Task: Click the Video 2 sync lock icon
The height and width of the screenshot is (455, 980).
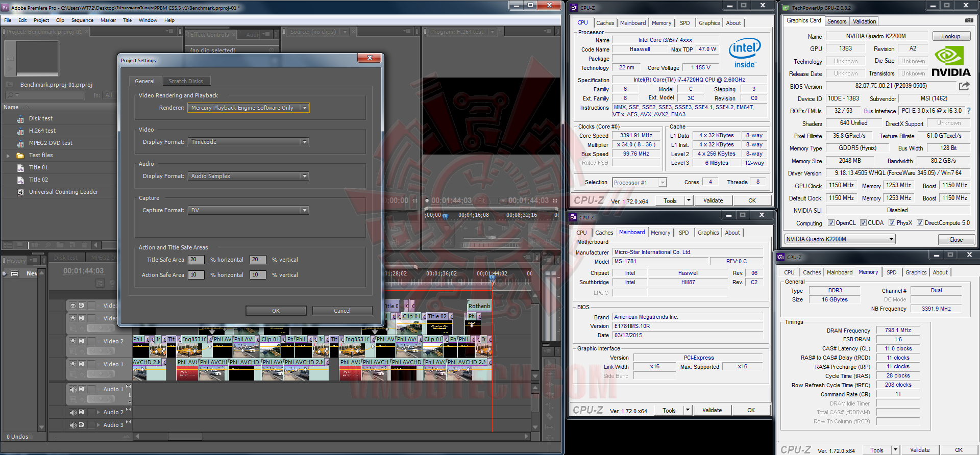Action: coord(82,341)
